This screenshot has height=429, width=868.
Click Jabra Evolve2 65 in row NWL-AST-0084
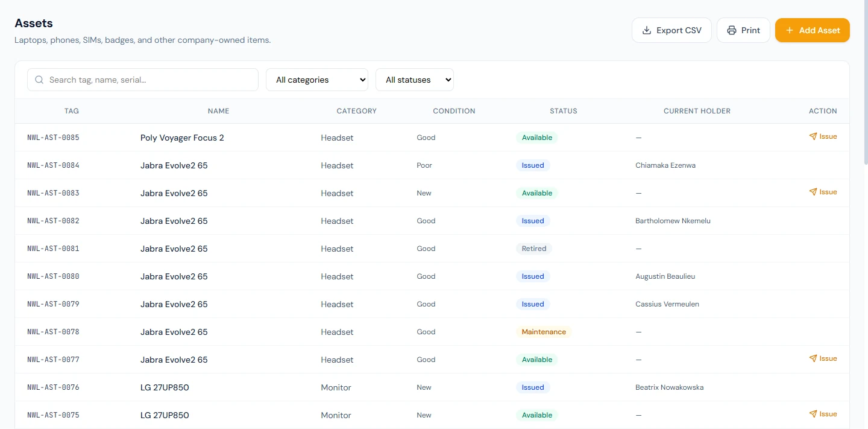(174, 165)
